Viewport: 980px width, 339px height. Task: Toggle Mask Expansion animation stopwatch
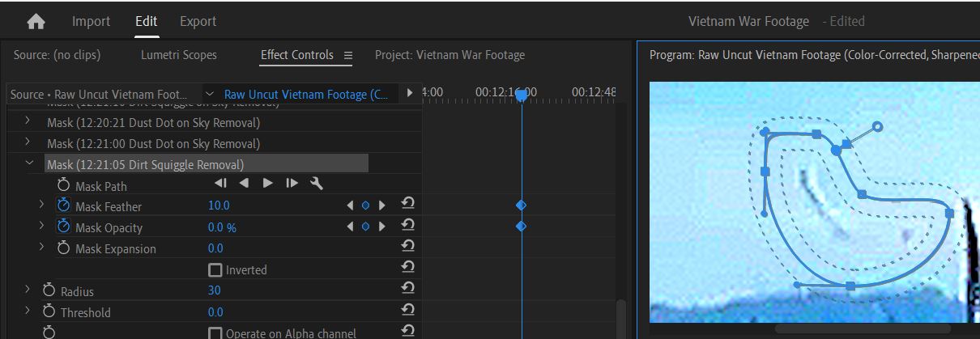64,248
